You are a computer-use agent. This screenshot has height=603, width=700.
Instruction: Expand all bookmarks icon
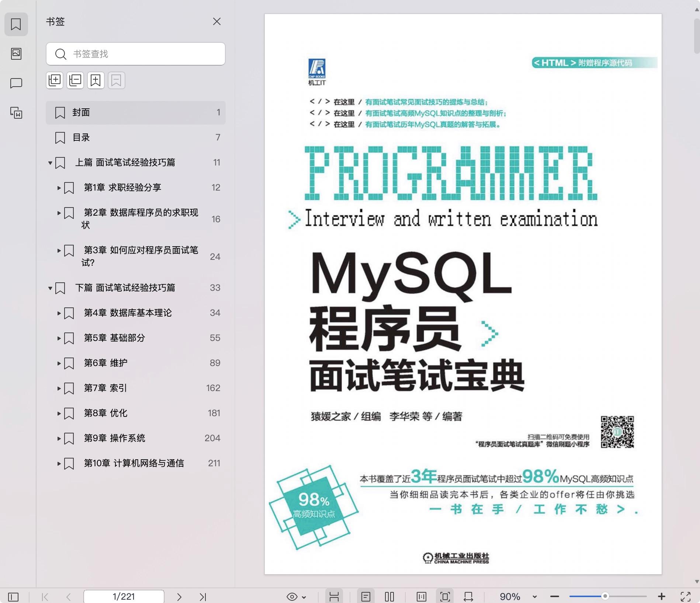[55, 80]
